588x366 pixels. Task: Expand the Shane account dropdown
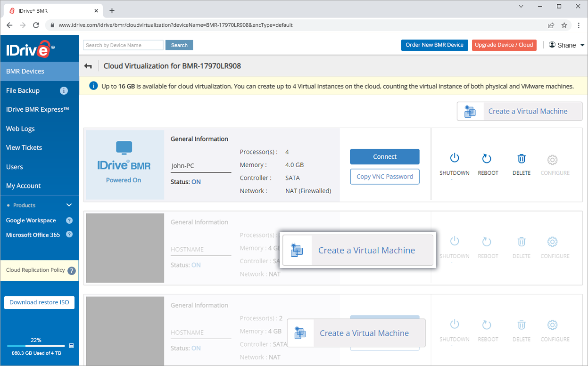pyautogui.click(x=582, y=45)
